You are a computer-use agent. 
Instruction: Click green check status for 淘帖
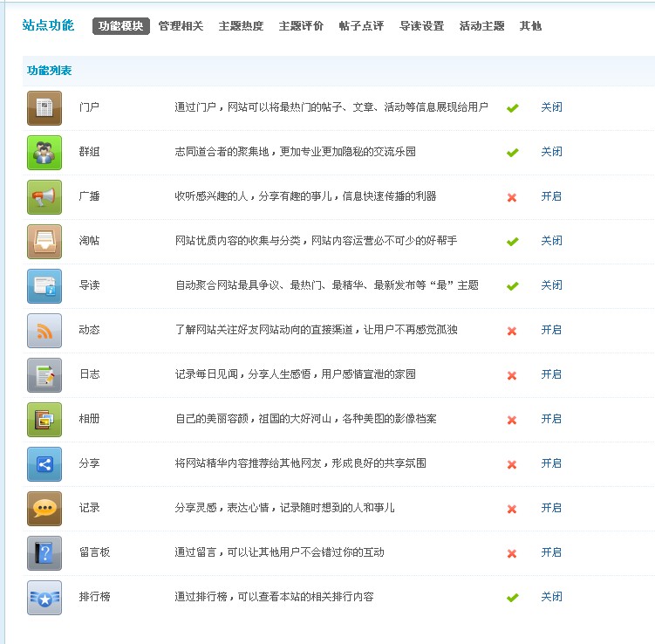click(x=513, y=242)
